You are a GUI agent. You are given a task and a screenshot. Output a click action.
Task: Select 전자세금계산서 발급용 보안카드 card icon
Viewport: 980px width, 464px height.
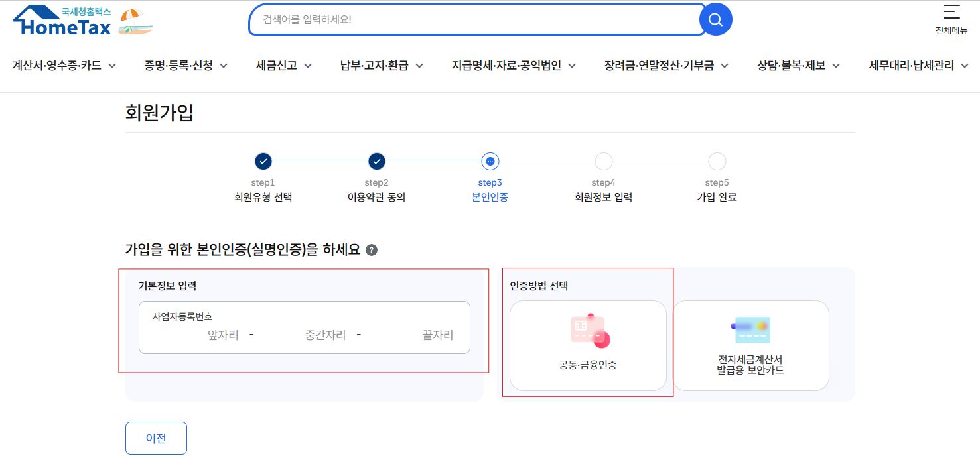point(750,330)
